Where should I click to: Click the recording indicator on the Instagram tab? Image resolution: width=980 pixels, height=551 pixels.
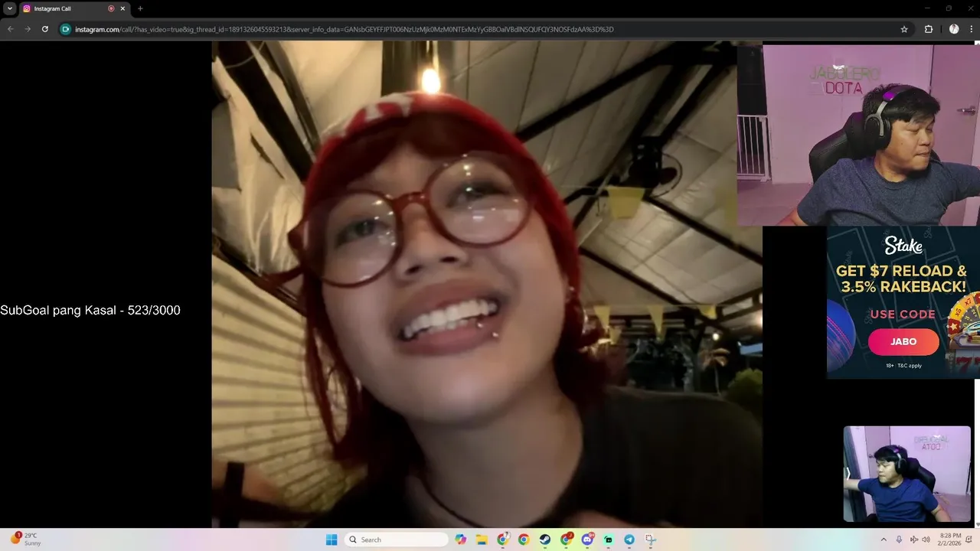click(x=111, y=8)
